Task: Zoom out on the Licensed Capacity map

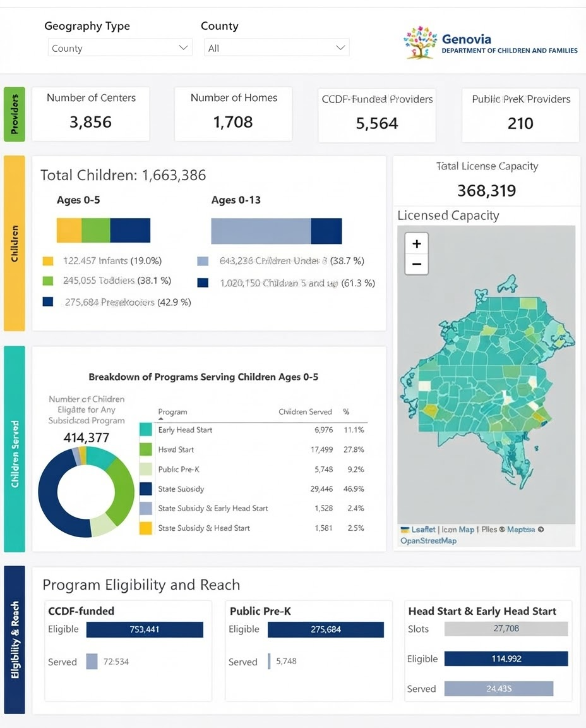Action: (417, 264)
